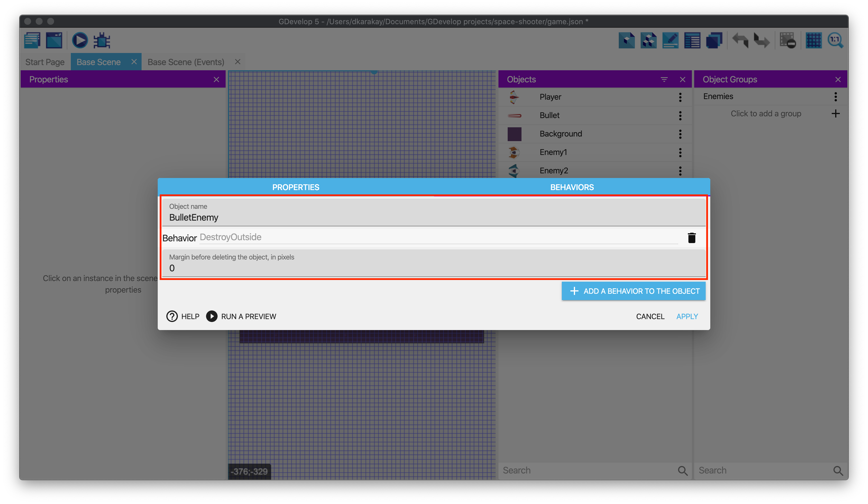The height and width of the screenshot is (504, 868).
Task: Click Add a Behavior to the Object
Action: point(633,291)
